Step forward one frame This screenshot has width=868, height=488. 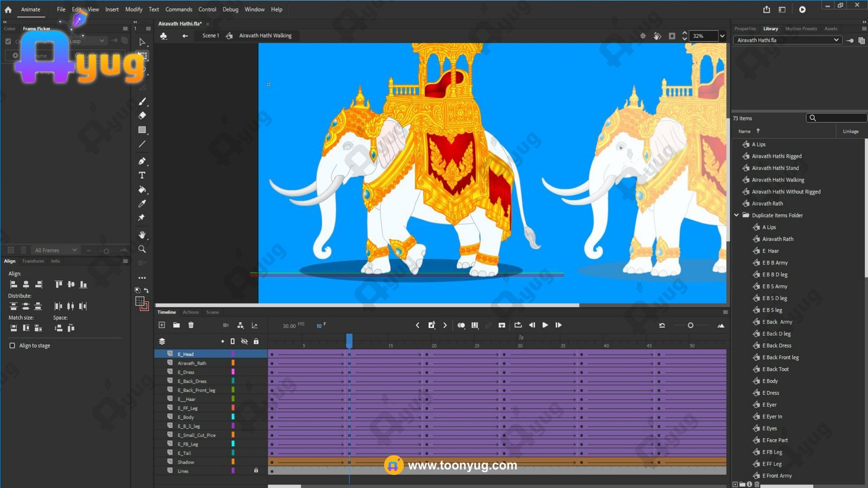(x=558, y=325)
